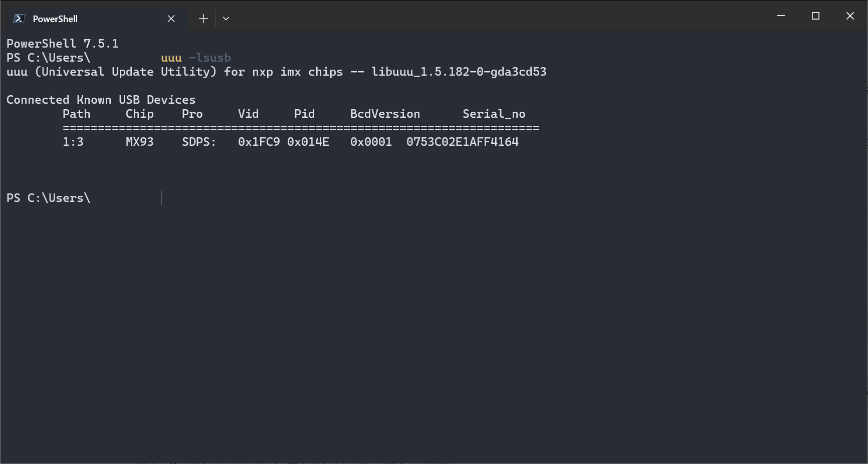Image resolution: width=868 pixels, height=464 pixels.
Task: Click the SDPS protocol entry
Action: pyautogui.click(x=198, y=142)
